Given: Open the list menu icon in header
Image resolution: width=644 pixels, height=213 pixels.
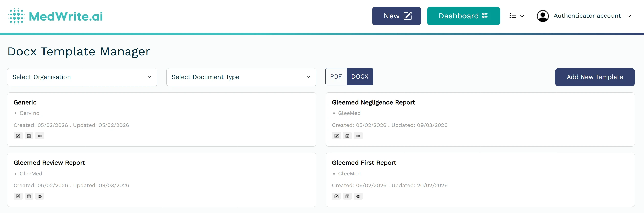Looking at the screenshot, I should tap(517, 16).
